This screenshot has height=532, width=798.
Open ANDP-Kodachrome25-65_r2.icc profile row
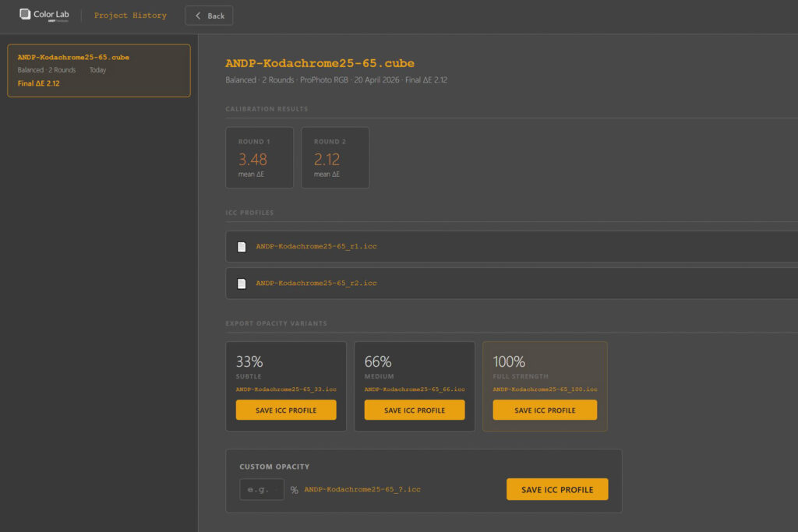point(511,284)
